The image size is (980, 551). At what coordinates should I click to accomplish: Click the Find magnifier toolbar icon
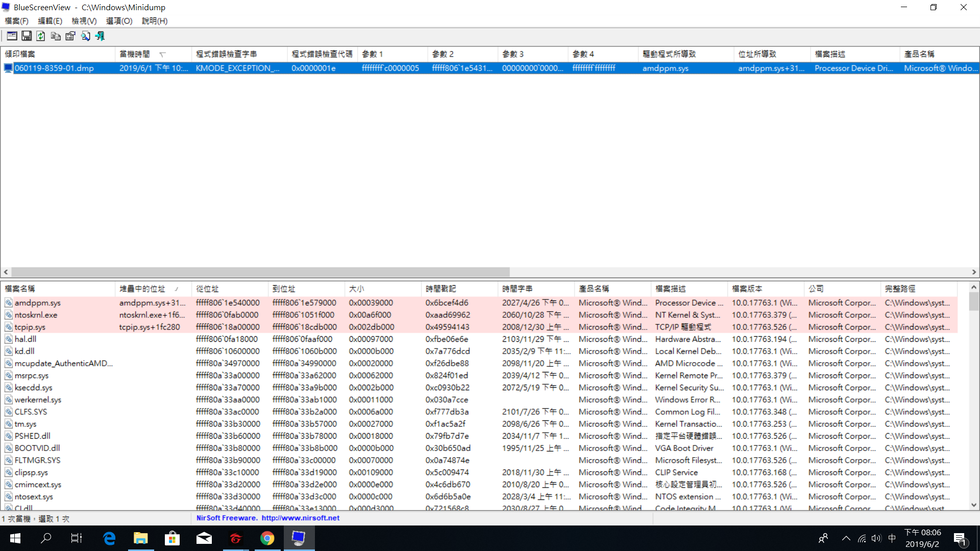(85, 36)
